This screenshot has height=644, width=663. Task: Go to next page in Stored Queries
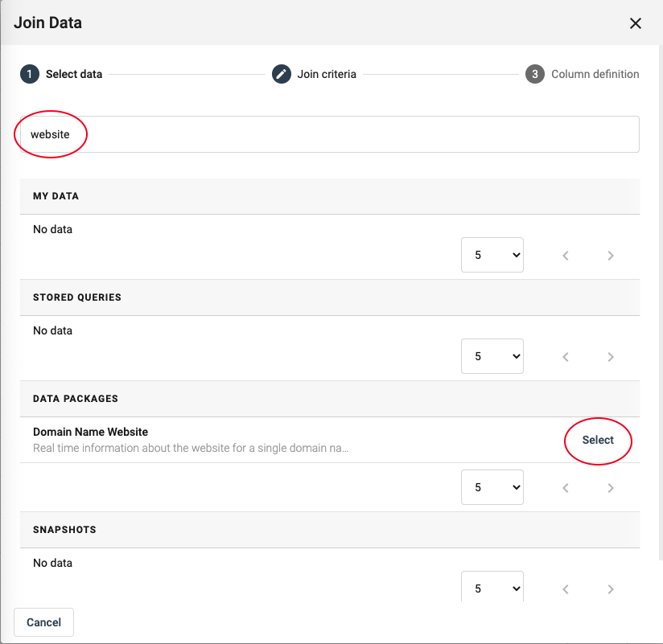[611, 357]
